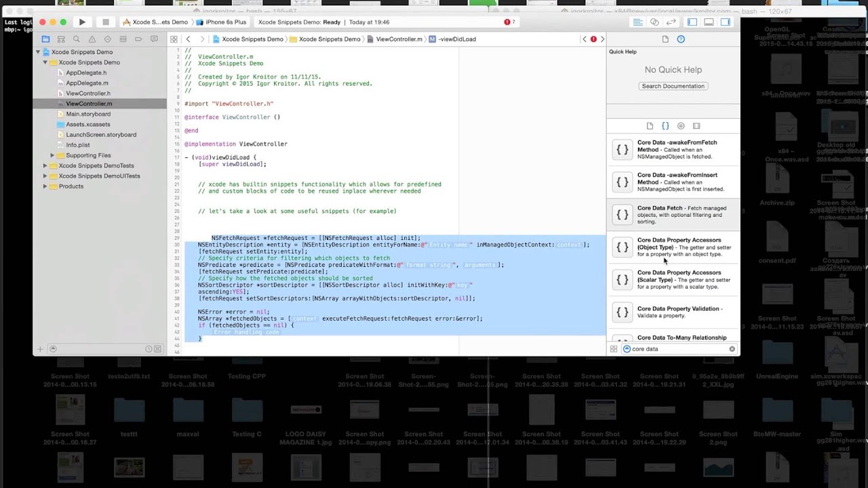Select Core Data Property Validation snippet
Viewport: 868px width, 488px height.
tap(673, 312)
